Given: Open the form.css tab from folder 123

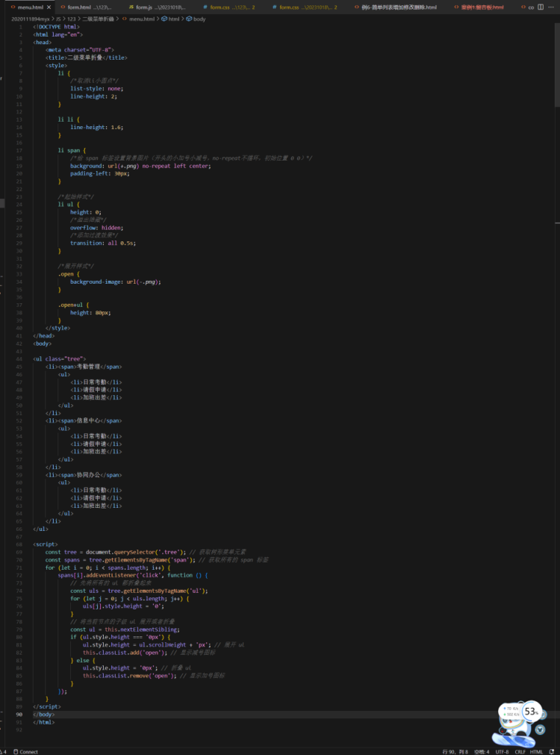Looking at the screenshot, I should (x=228, y=7).
